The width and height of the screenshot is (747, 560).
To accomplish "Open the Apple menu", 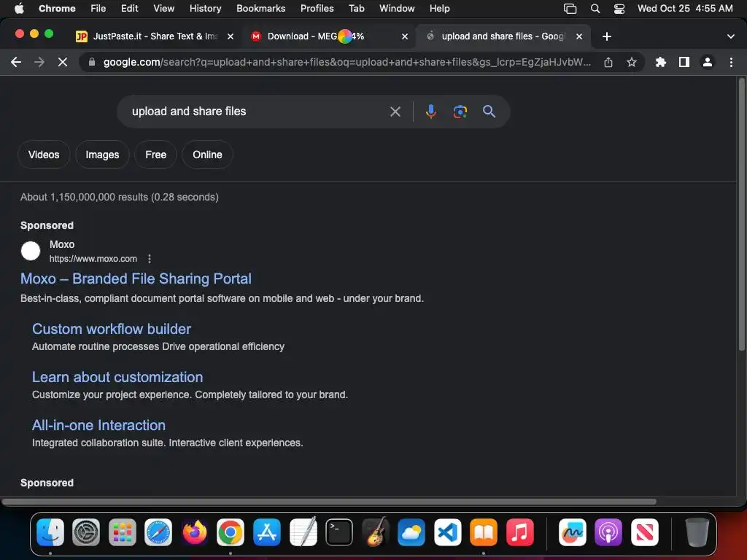I will [x=19, y=8].
